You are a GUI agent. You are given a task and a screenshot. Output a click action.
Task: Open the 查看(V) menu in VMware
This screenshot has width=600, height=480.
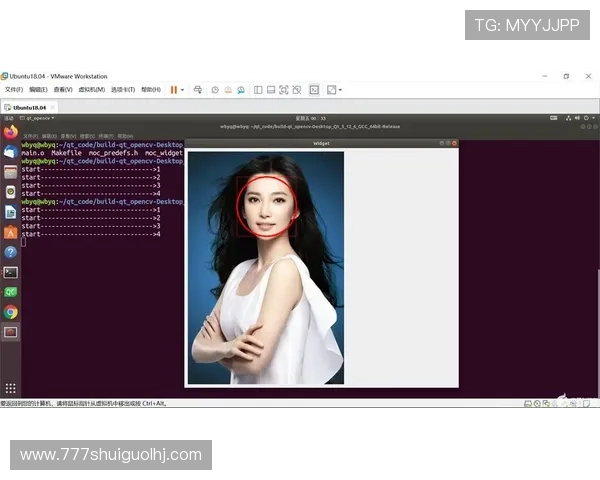pos(63,90)
